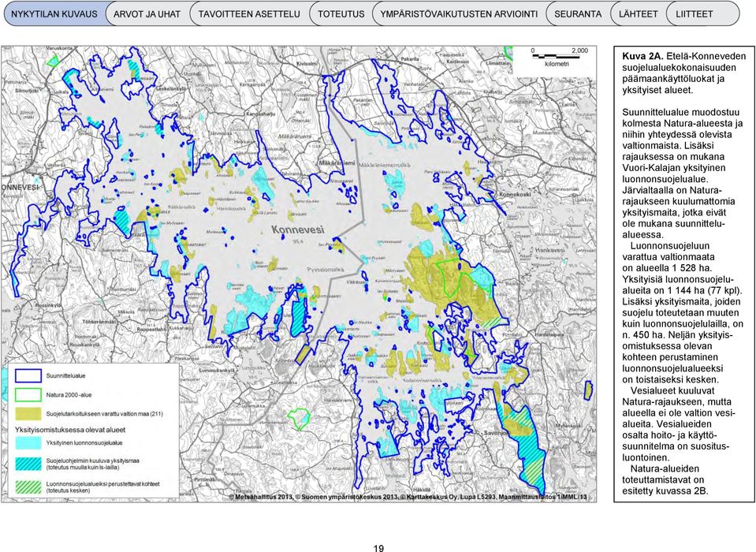756x552 pixels.
Task: Click the Mäkäräniemi label on map
Action: [337, 163]
